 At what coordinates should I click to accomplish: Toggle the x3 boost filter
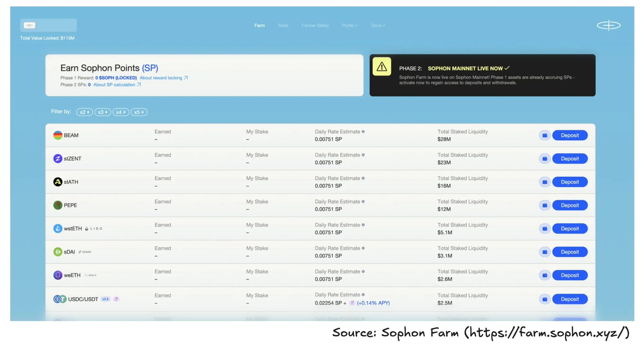[x=103, y=112]
